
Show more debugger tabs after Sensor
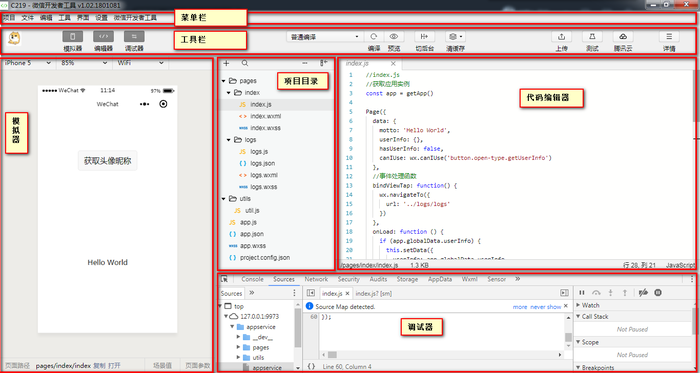[517, 279]
